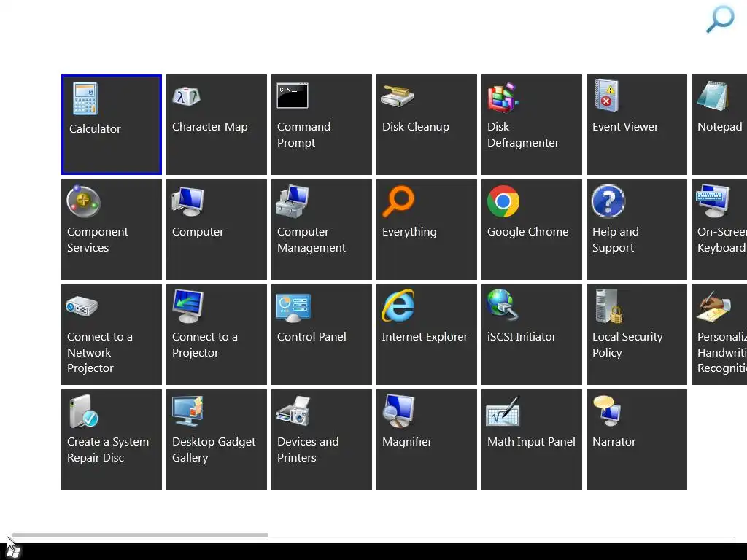This screenshot has width=747, height=560.
Task: Open the Calculator tile
Action: pyautogui.click(x=112, y=125)
